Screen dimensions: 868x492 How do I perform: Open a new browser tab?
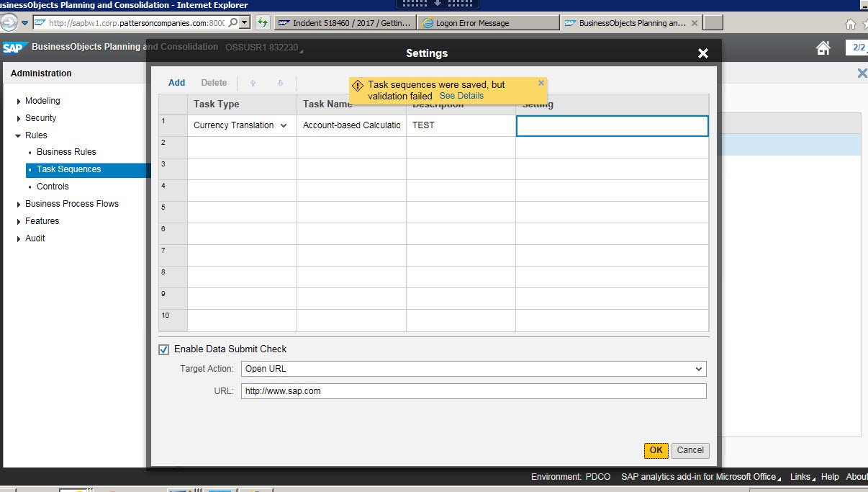[x=713, y=23]
